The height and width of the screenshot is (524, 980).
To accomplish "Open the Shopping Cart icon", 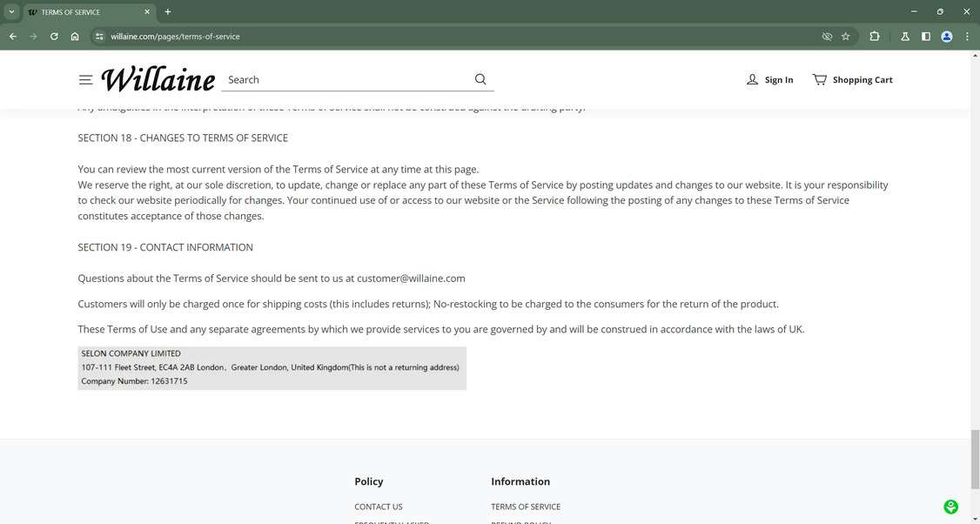I will [x=820, y=79].
